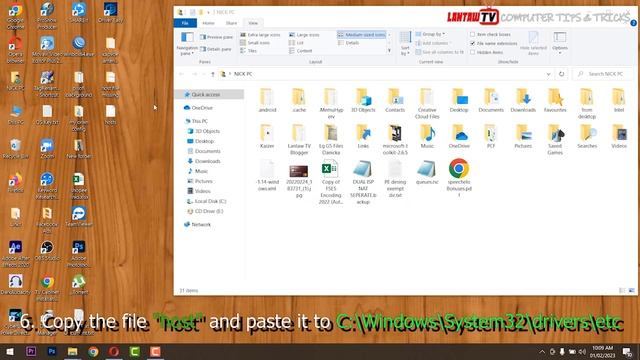Open the Lantaw TV Blogger folder
Viewport: 640px width, 360px height.
pos(299,140)
